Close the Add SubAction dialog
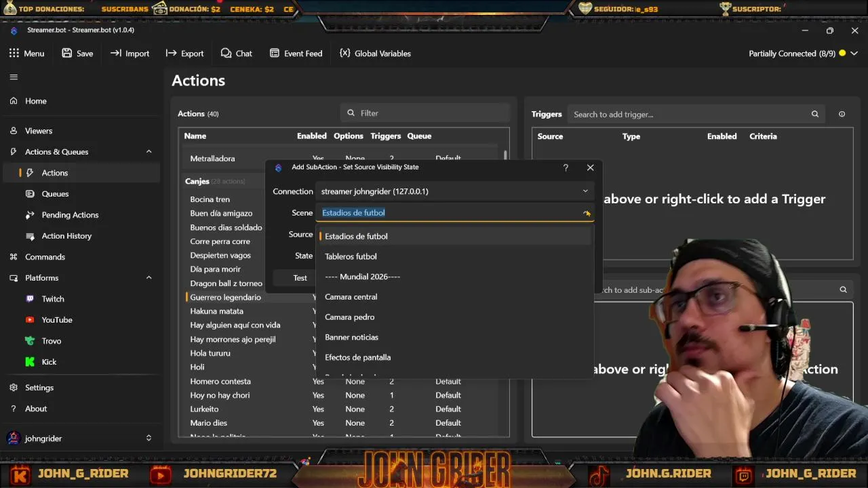The width and height of the screenshot is (868, 488). (x=590, y=167)
